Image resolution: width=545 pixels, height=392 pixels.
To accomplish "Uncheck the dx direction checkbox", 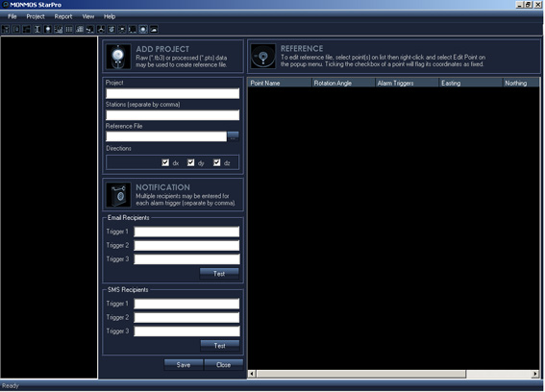I will tap(165, 162).
